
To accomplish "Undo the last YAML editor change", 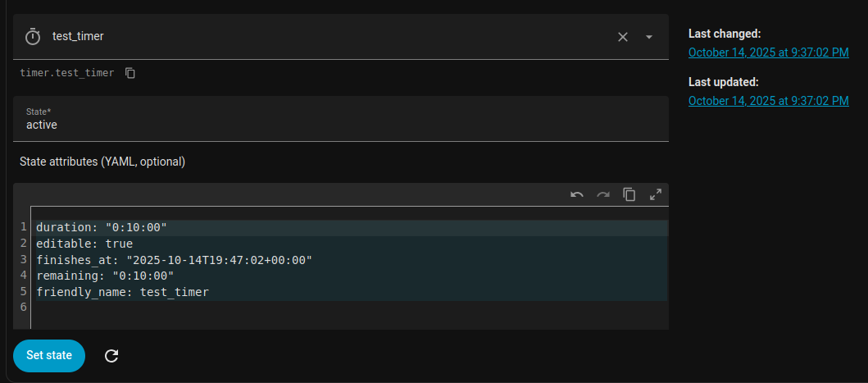I will click(x=577, y=194).
